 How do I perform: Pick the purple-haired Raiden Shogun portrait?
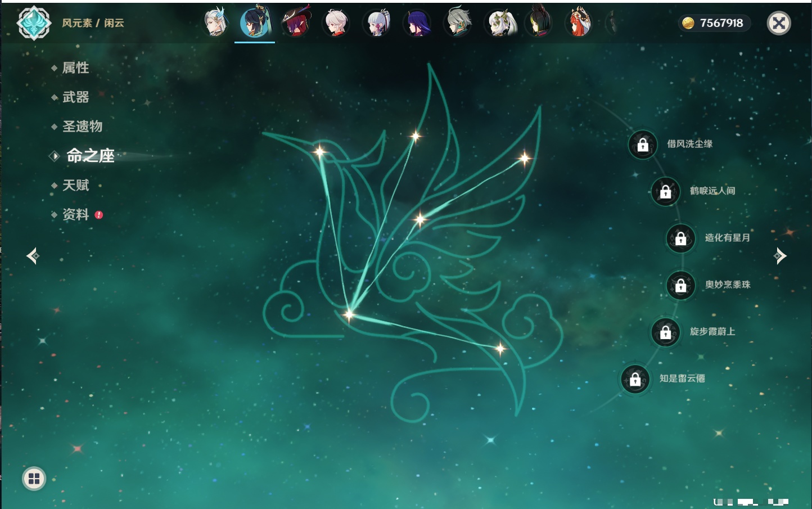click(417, 22)
